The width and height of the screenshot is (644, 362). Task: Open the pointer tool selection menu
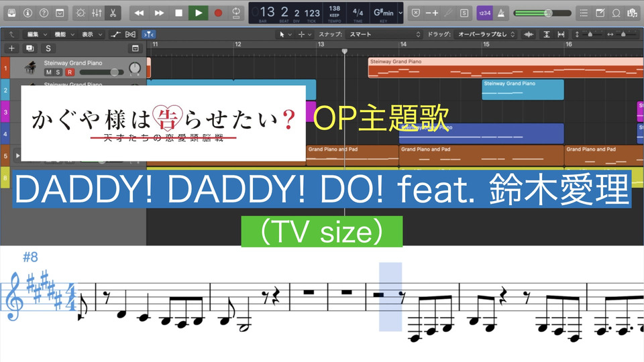285,34
